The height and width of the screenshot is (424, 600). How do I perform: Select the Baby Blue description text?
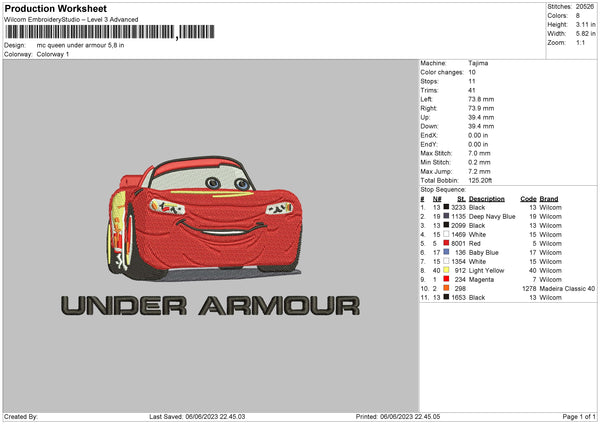(x=484, y=252)
